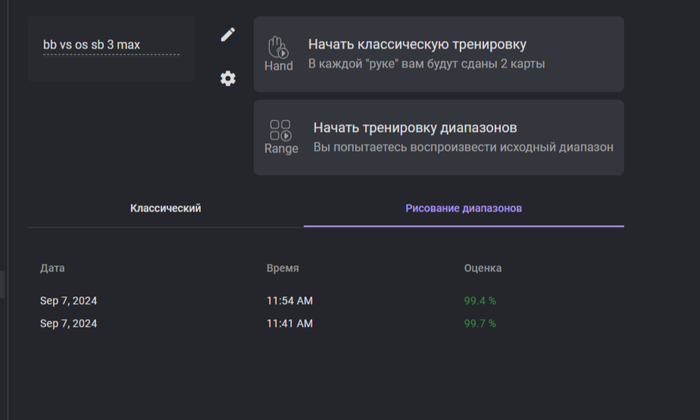The width and height of the screenshot is (700, 420).
Task: Select the second Sep 7, 2024 date entry
Action: (x=68, y=324)
